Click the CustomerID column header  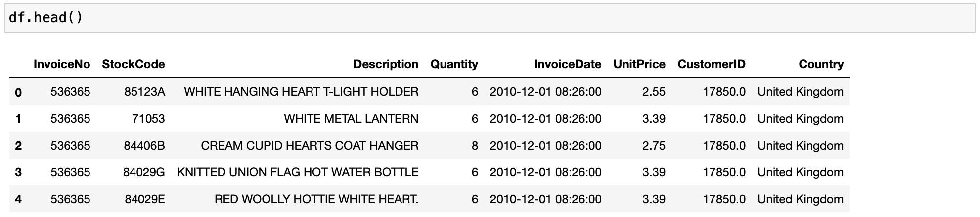pos(711,64)
